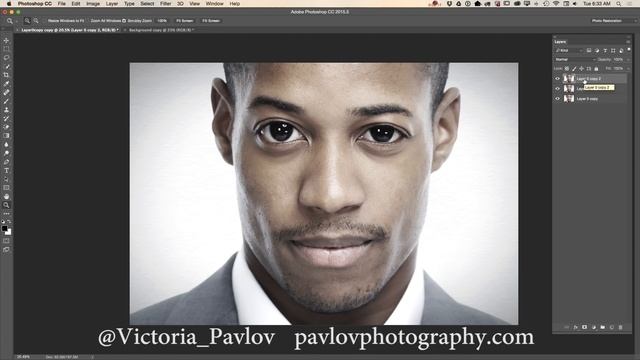Viewport: 640px width, 360px height.
Task: Select the Eyedropper tool
Action: pos(6,84)
